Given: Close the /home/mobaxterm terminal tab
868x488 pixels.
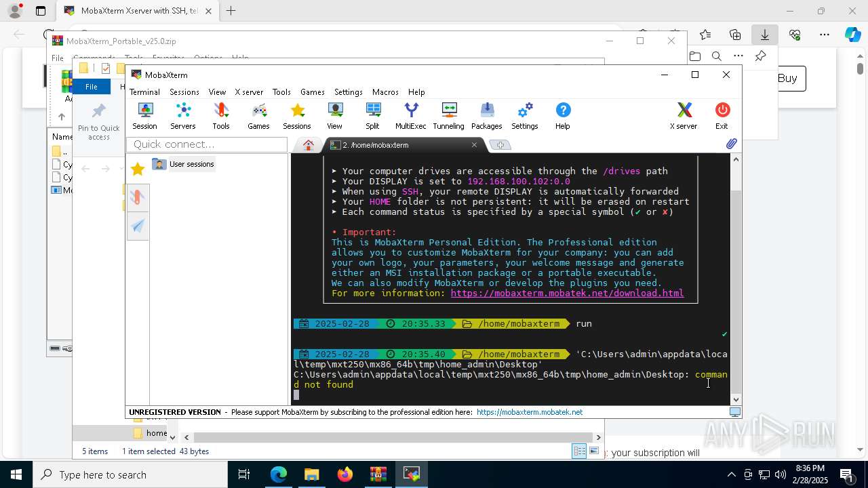Looking at the screenshot, I should click(474, 145).
